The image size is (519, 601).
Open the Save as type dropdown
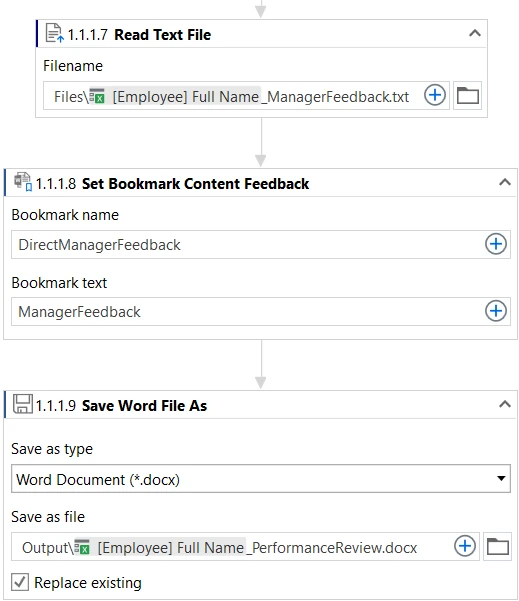click(261, 479)
